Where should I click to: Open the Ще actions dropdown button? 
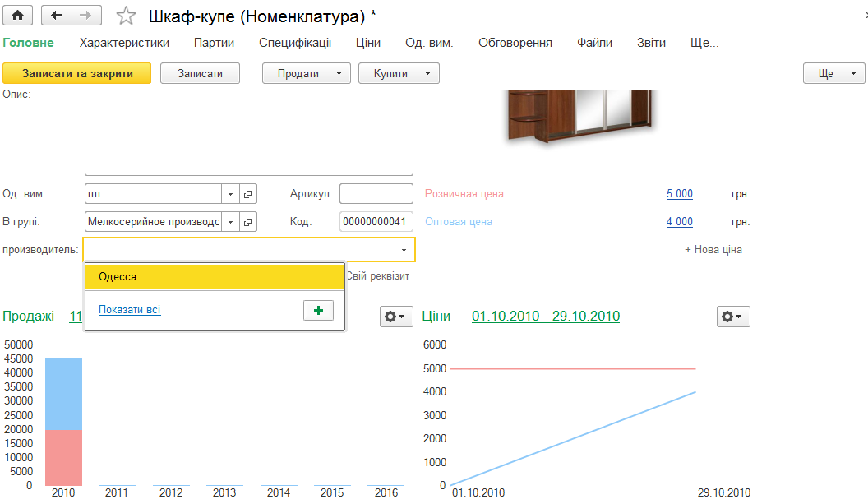[833, 74]
